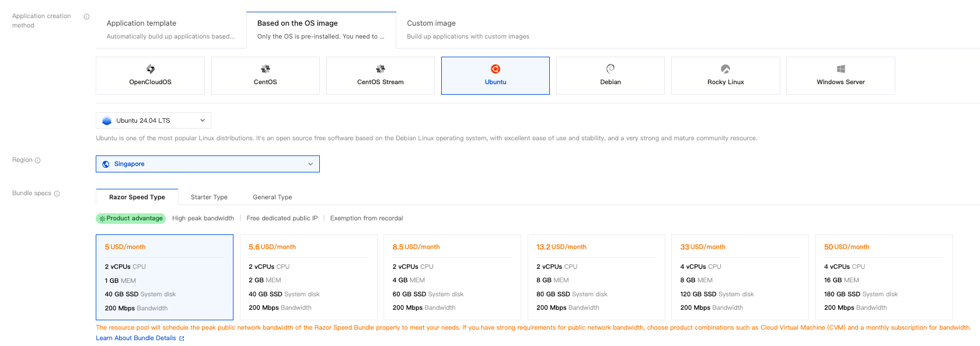Click the orange resource pool notice text
Screen dimensions: 980x346
tap(533, 328)
